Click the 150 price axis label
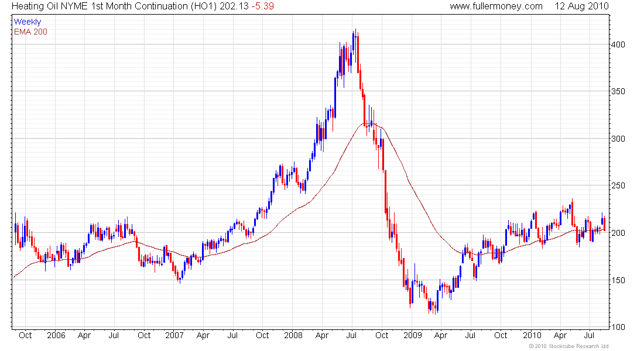Viewport: 644px width, 351px height. (x=618, y=280)
